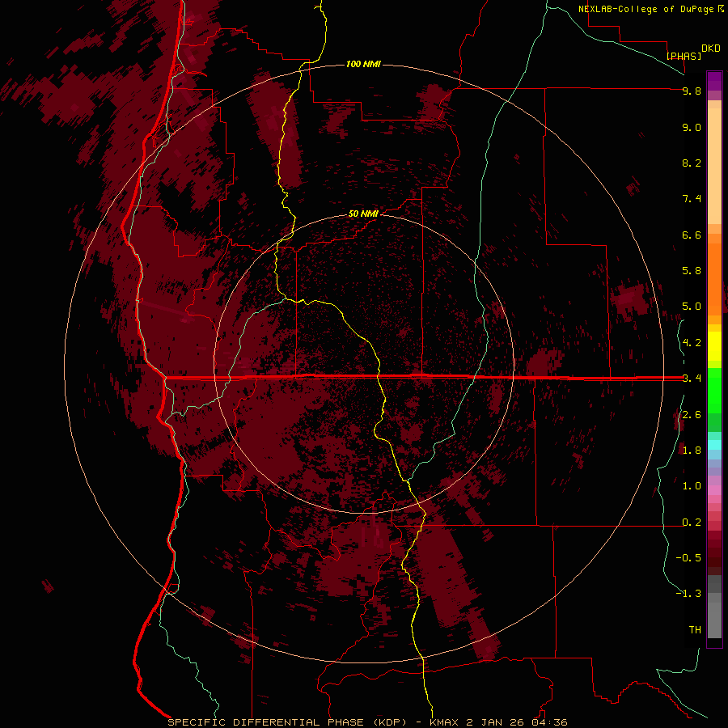
Task: Click the 4.2 scale value
Action: 692,343
